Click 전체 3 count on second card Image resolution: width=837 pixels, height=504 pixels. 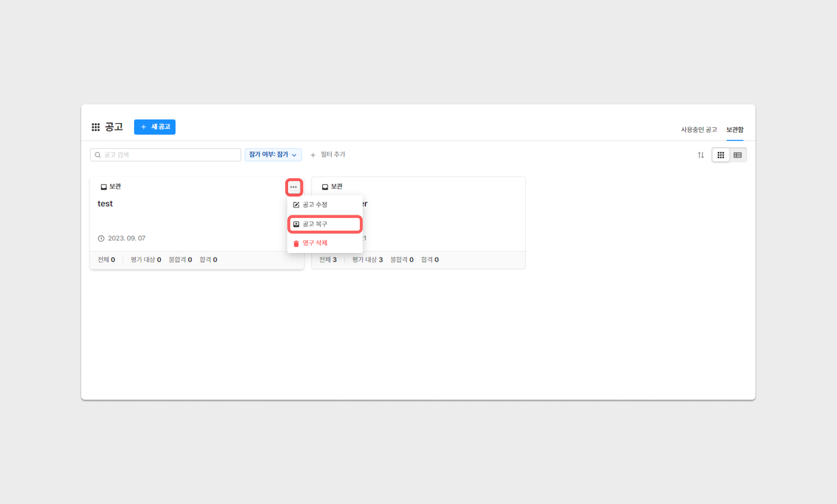328,260
